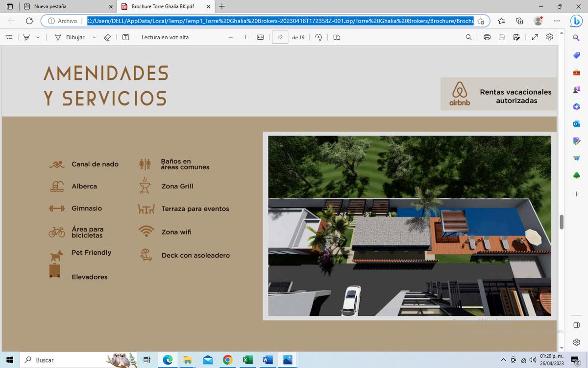Viewport: 588px width, 368px height.
Task: Open the browser profile menu
Action: [x=539, y=21]
